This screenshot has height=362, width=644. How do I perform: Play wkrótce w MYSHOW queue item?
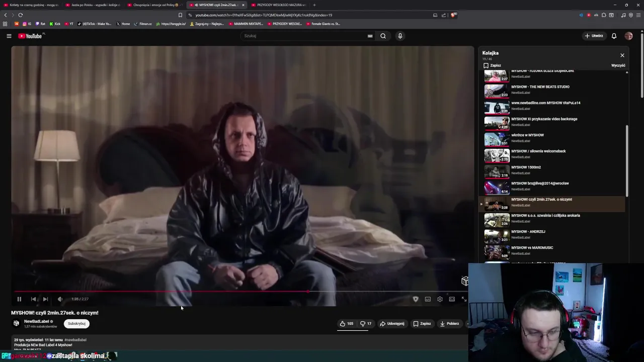point(554,138)
